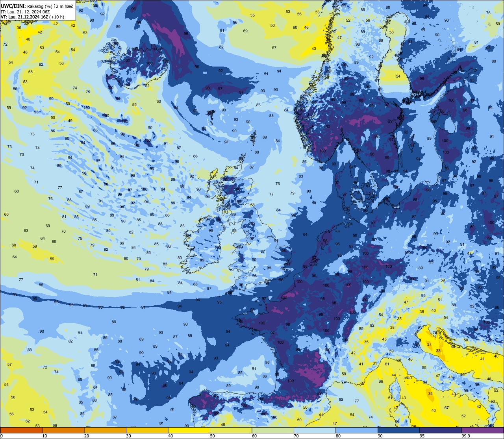The image size is (504, 439).
Task: Click the '20' tick label on the color scale
Action: (x=87, y=436)
